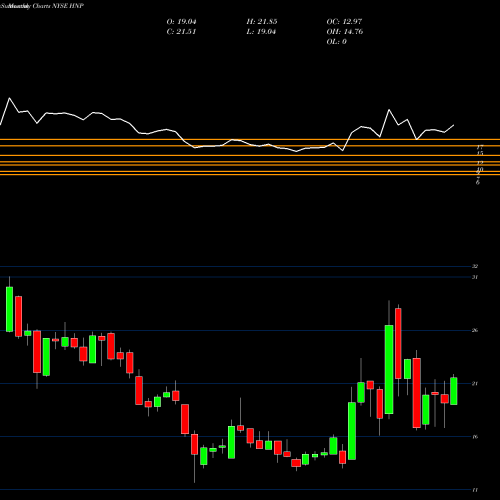The image size is (500, 500).
Task: Click the open value O: 19.04
Action: point(181,22)
